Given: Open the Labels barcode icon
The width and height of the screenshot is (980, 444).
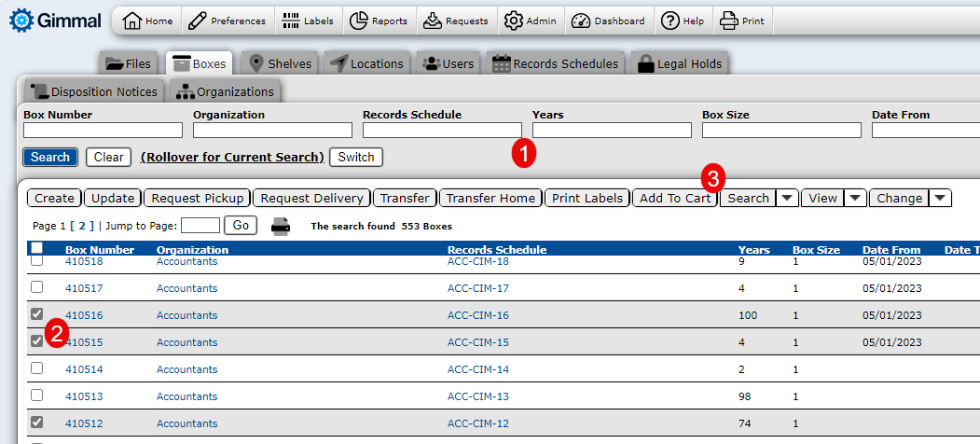Looking at the screenshot, I should (290, 21).
